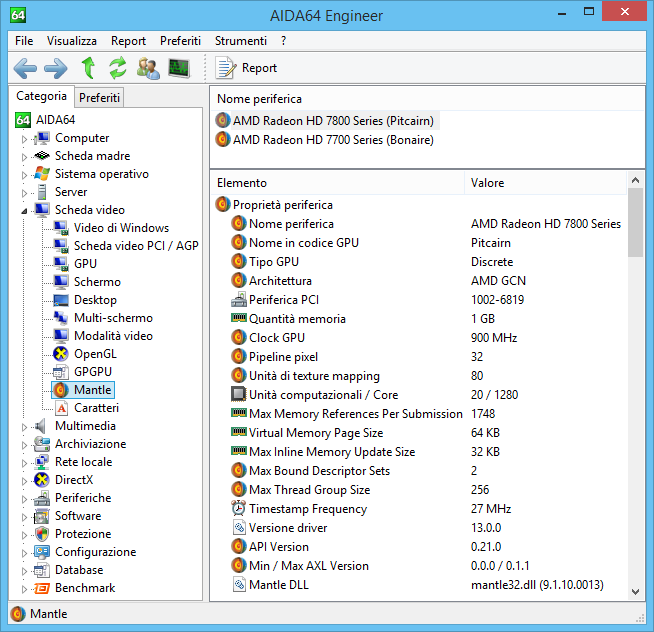Click the Caratteri font letter icon

point(61,408)
